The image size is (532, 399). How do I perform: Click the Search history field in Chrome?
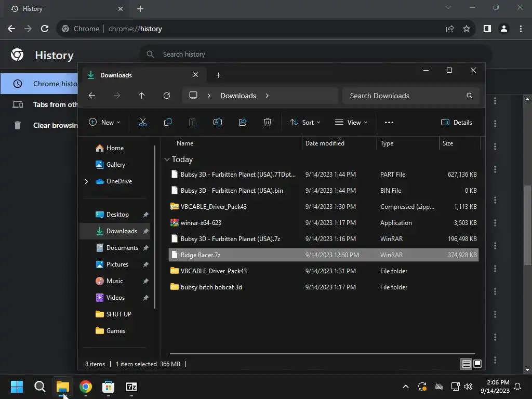315,54
